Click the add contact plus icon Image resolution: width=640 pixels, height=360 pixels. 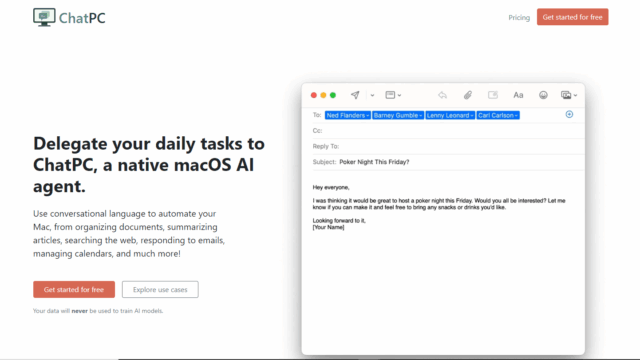click(569, 114)
